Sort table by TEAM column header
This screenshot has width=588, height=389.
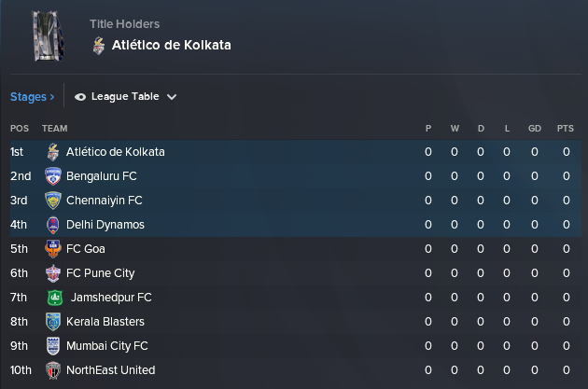coord(54,128)
